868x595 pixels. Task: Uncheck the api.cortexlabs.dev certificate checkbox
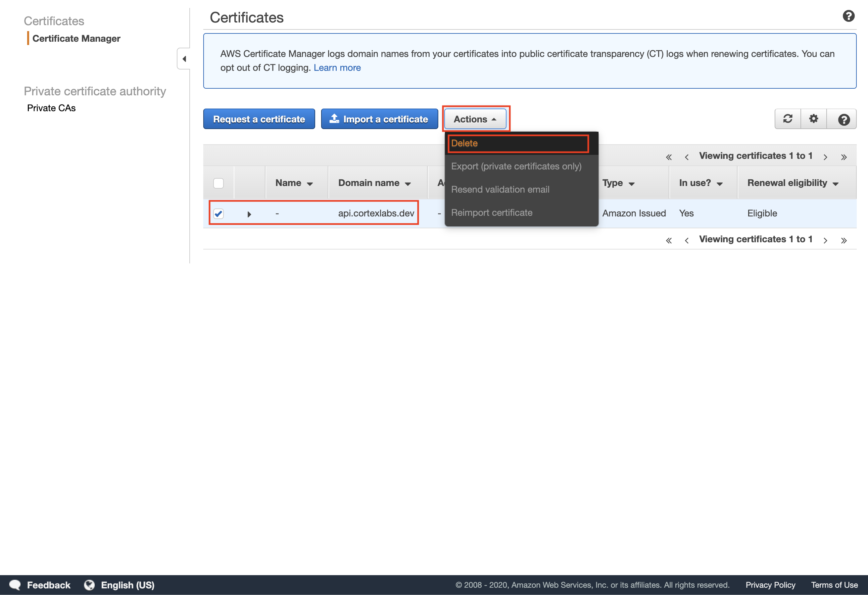click(x=218, y=213)
